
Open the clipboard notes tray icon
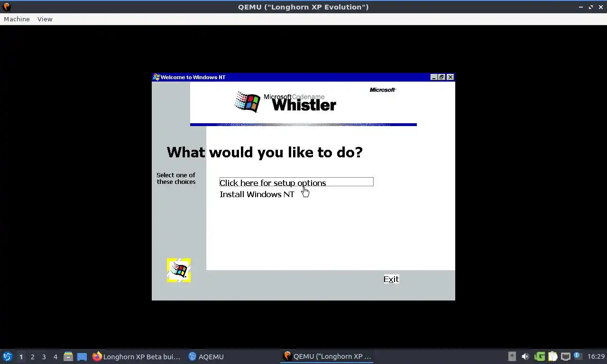pyautogui.click(x=552, y=356)
